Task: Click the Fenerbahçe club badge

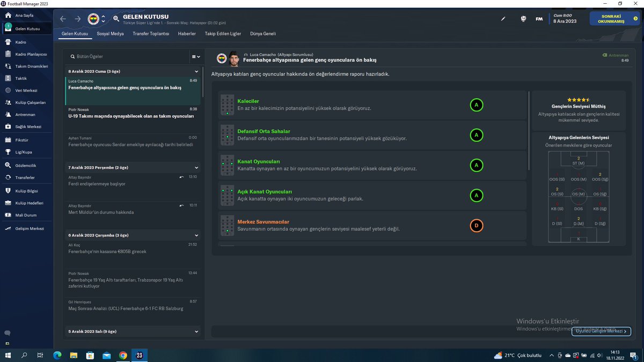Action: point(93,19)
